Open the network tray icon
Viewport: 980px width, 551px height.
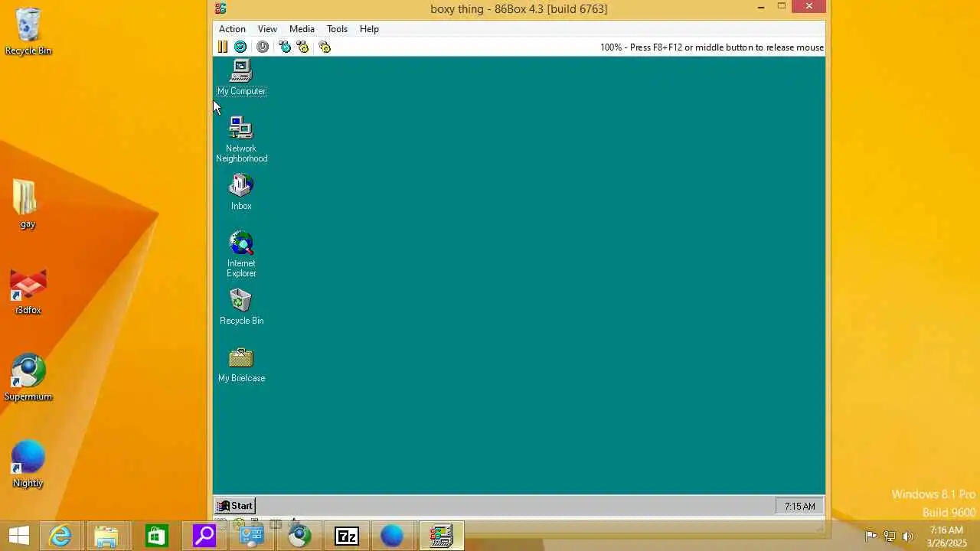(x=890, y=536)
